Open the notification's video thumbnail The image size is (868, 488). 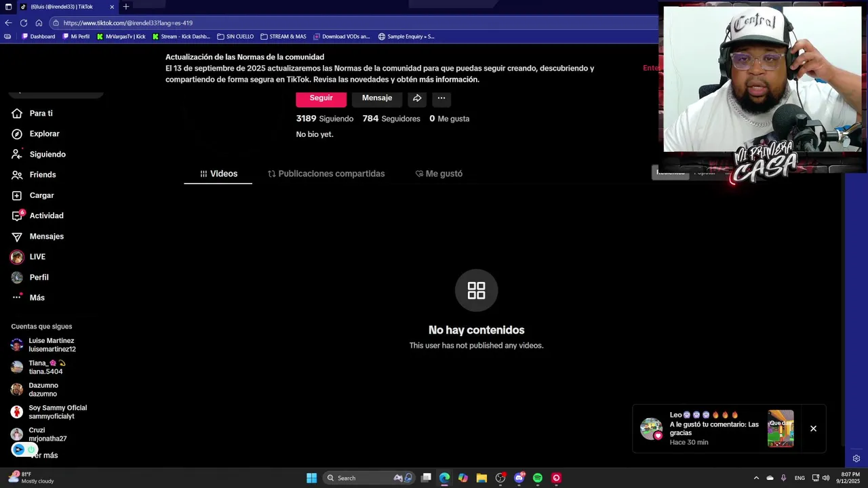pyautogui.click(x=781, y=428)
